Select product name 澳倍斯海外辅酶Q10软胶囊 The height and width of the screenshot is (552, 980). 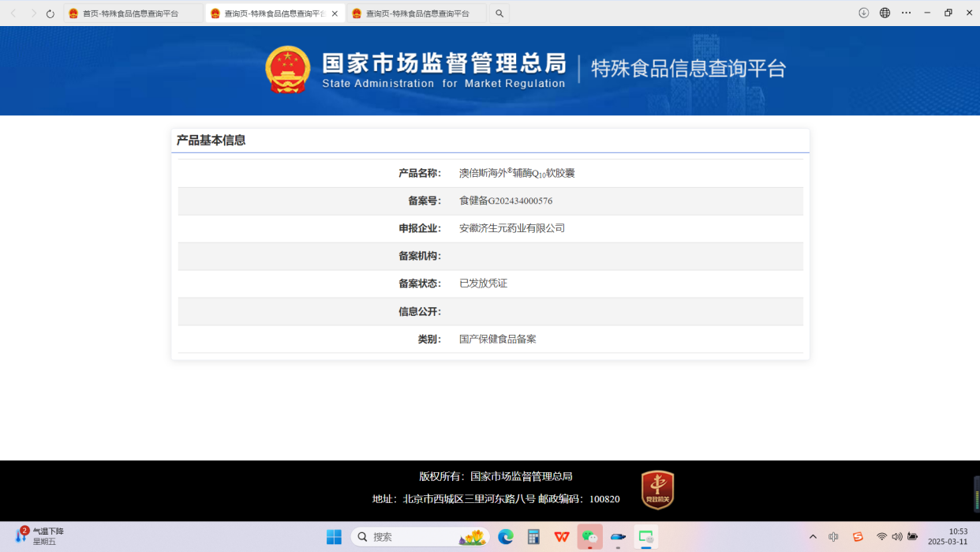pos(517,173)
